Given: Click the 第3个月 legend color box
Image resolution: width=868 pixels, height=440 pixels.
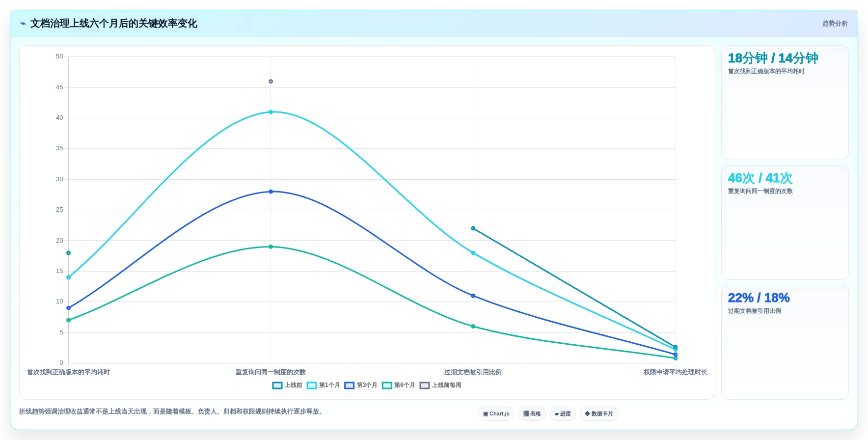Looking at the screenshot, I should pos(350,385).
